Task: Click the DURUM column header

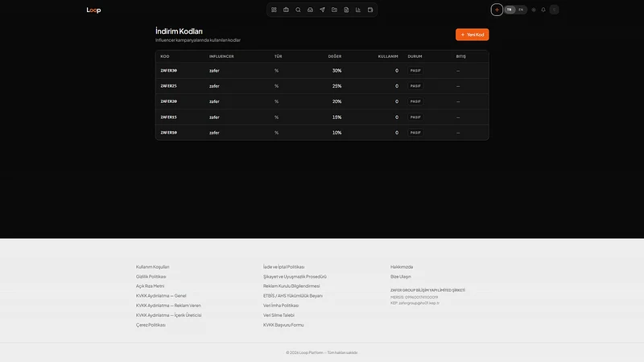Action: point(415,56)
